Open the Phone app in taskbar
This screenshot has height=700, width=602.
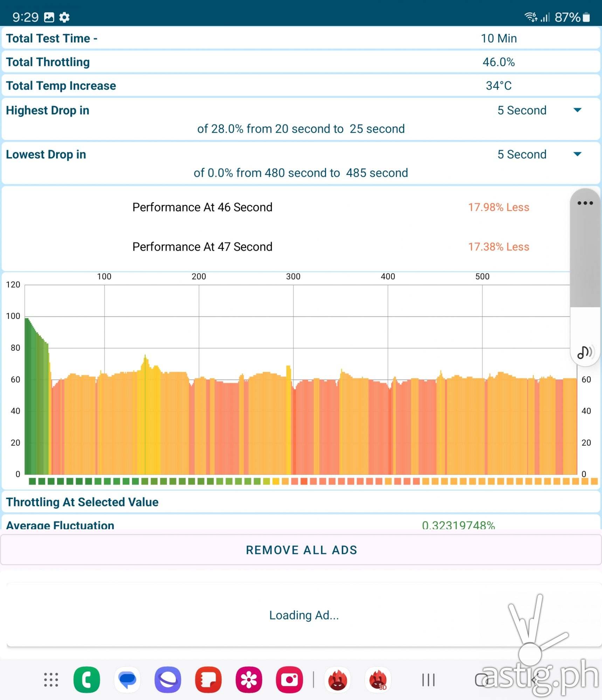(87, 680)
